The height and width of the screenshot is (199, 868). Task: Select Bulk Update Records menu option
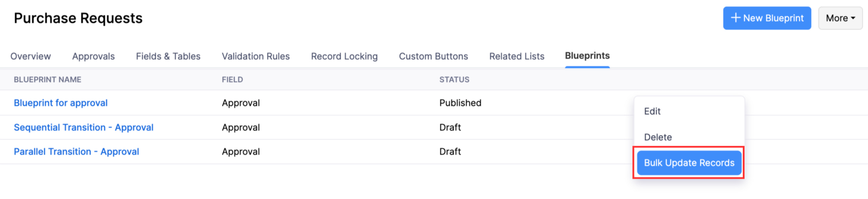tap(689, 163)
